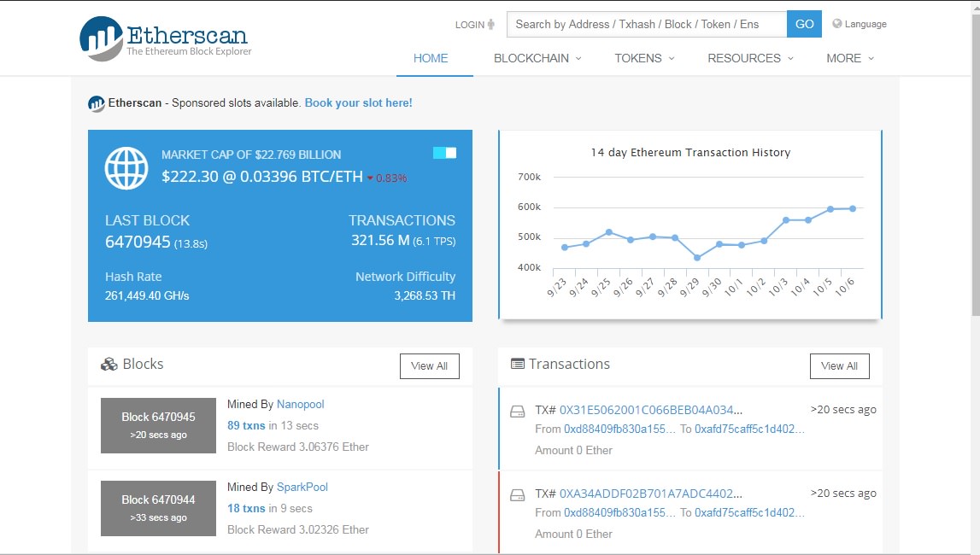Open From address in first transaction
The height and width of the screenshot is (555, 980).
point(619,429)
